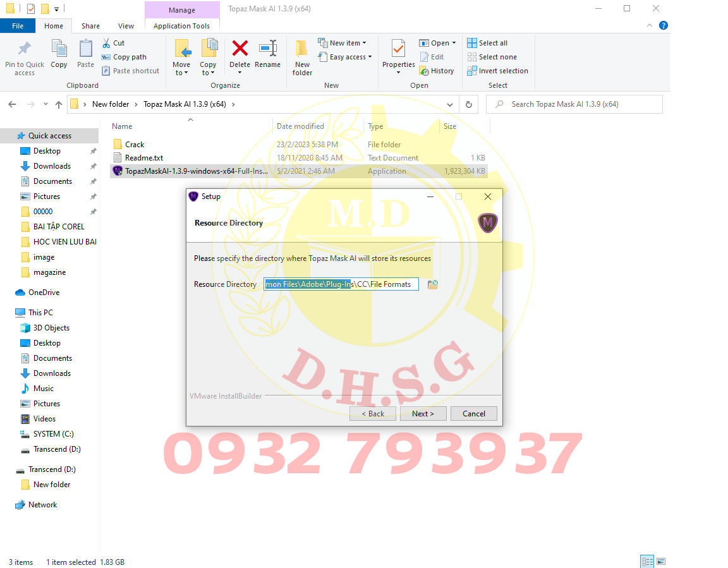
Task: Go up one folder level
Action: pyautogui.click(x=59, y=104)
